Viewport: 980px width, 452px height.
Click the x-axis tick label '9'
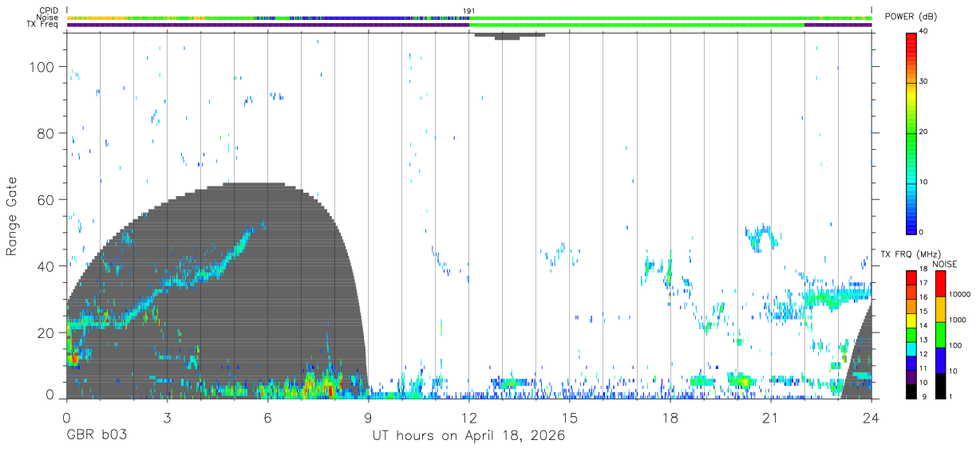pyautogui.click(x=369, y=418)
